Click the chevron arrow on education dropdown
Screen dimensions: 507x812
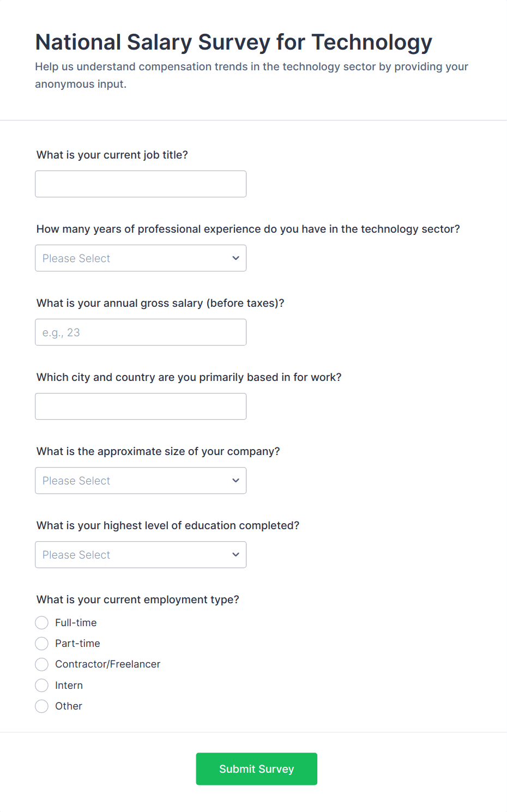click(236, 555)
